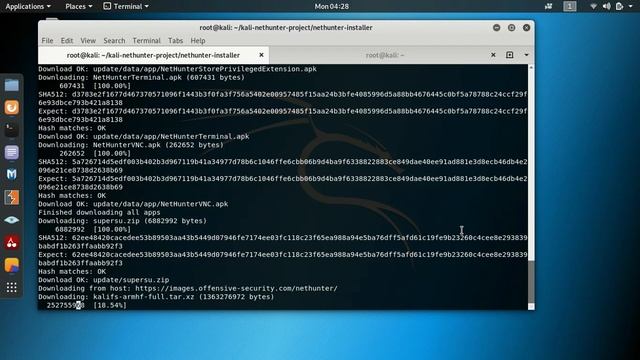Open the View menu
Screen dimensions: 640x360
[x=88, y=40]
